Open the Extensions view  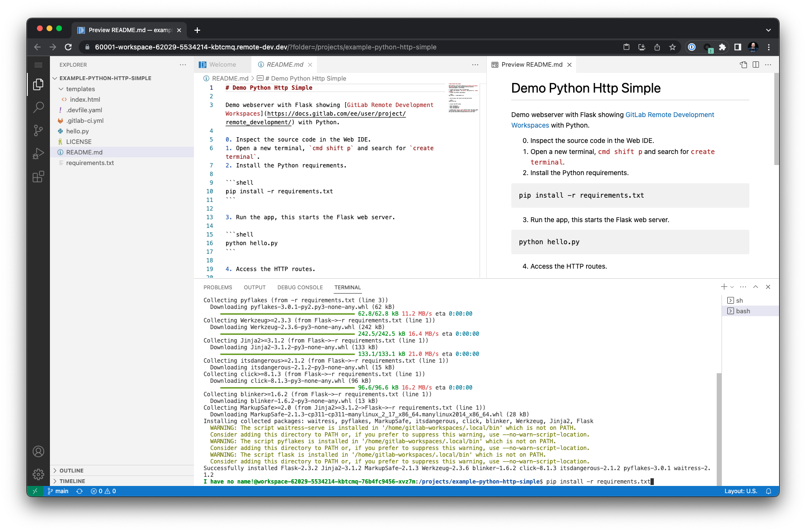(38, 177)
